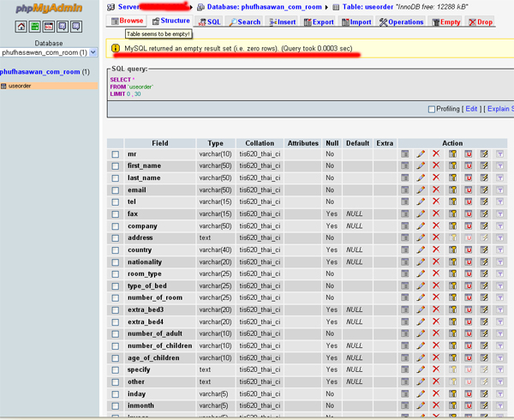Click the Fulltext icon for fax row
The image size is (514, 420).
tap(500, 213)
